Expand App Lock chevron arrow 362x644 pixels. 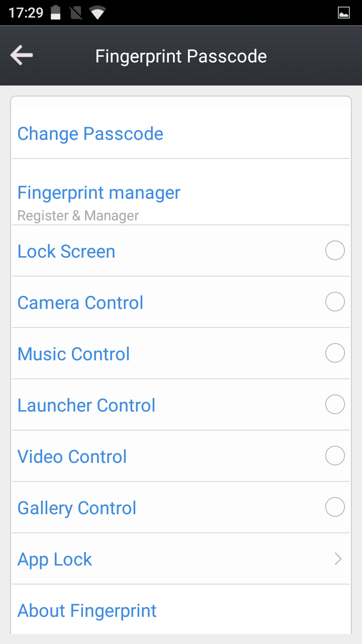tap(338, 558)
